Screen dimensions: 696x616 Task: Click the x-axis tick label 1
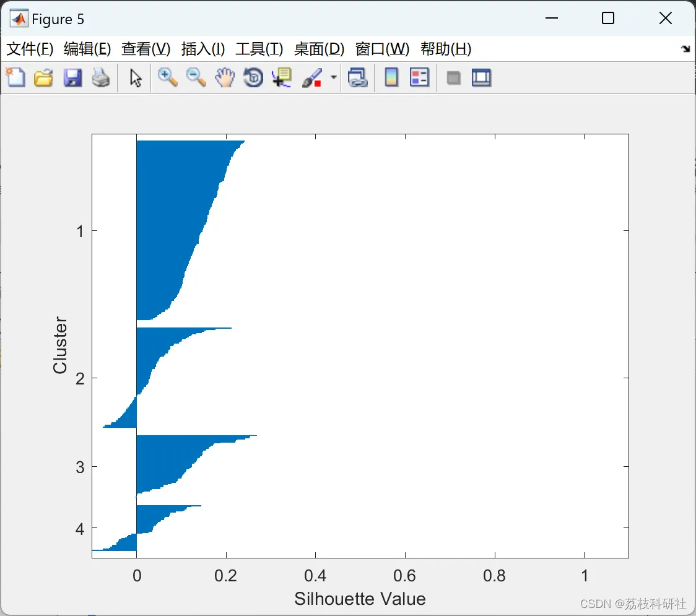585,576
